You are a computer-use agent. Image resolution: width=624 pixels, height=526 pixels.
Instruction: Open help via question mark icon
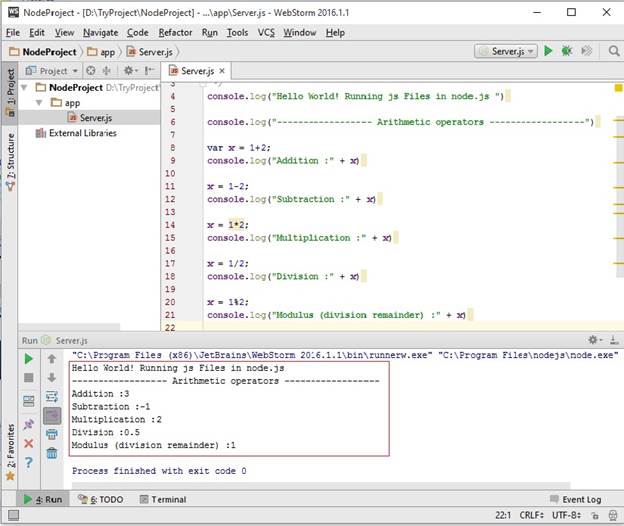28,462
